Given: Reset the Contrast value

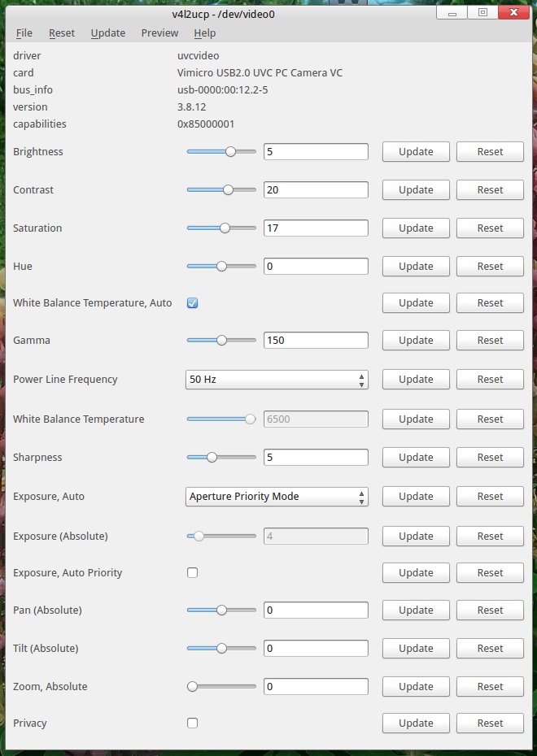Looking at the screenshot, I should (490, 190).
